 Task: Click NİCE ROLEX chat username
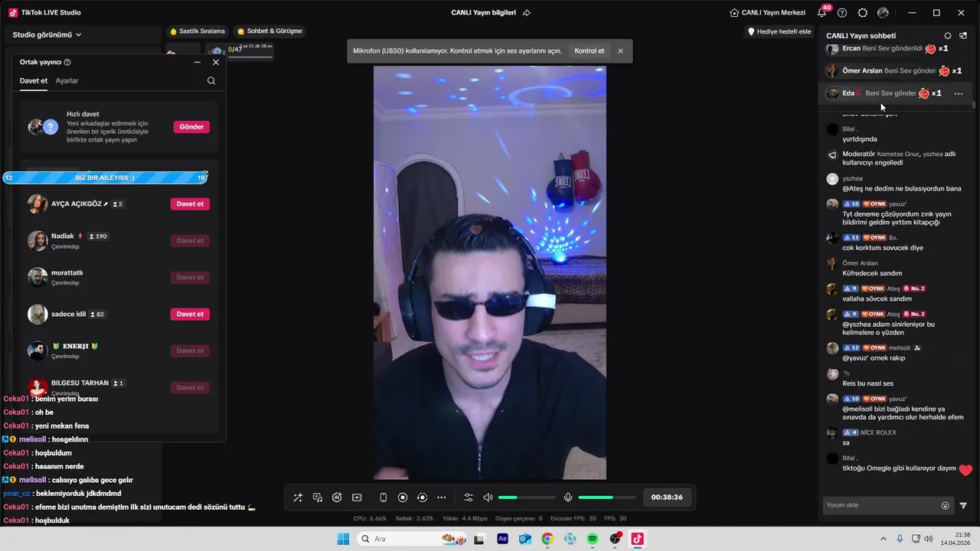click(x=878, y=432)
